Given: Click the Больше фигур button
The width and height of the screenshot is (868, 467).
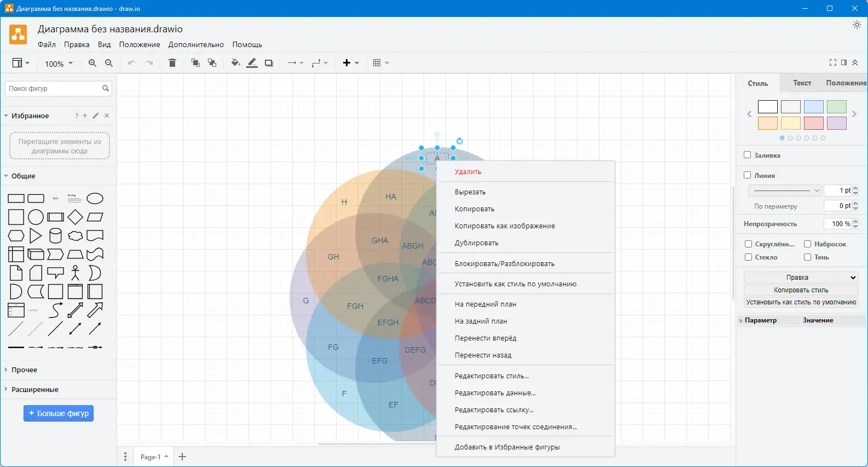Looking at the screenshot, I should 59,413.
